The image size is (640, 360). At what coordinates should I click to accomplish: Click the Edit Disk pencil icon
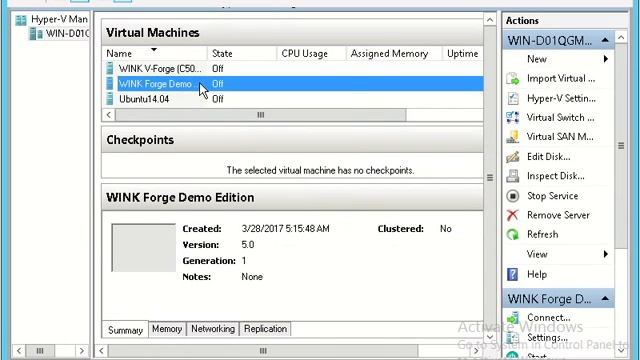513,157
